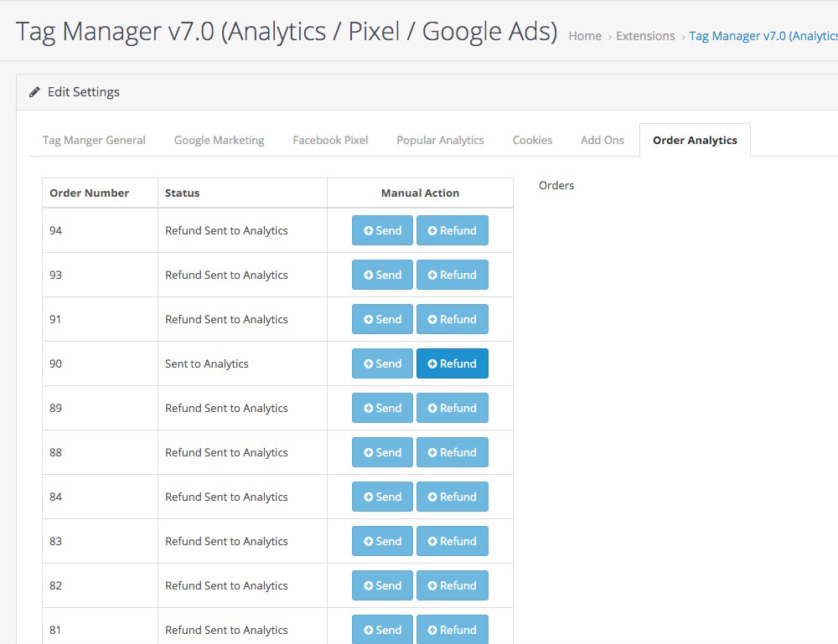Switch to the Google Marketing tab

coord(219,140)
